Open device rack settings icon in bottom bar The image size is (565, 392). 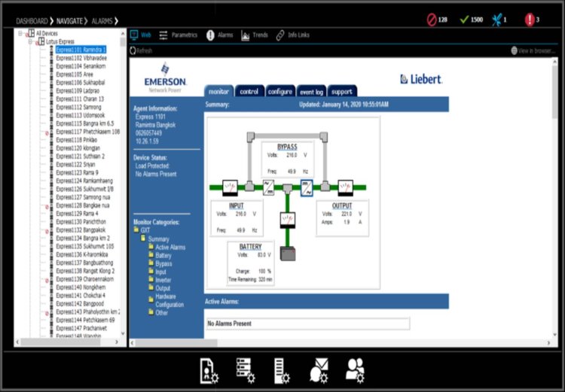pyautogui.click(x=281, y=369)
